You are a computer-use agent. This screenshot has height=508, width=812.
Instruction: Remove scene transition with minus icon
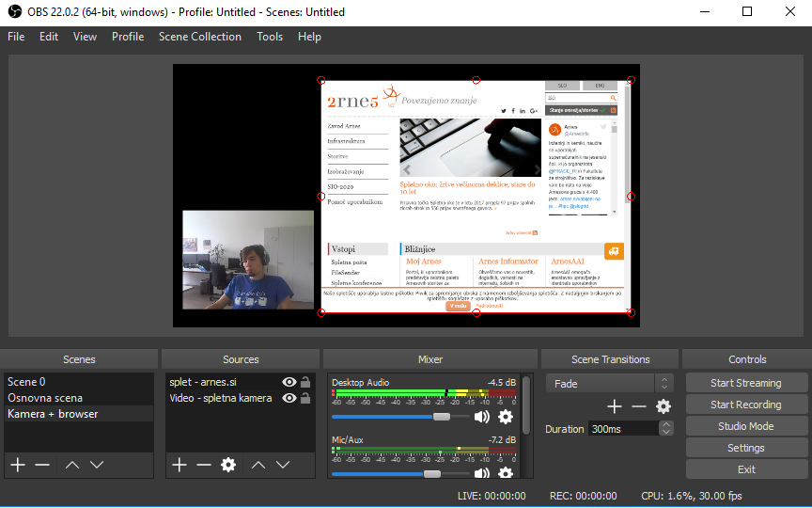pyautogui.click(x=639, y=406)
